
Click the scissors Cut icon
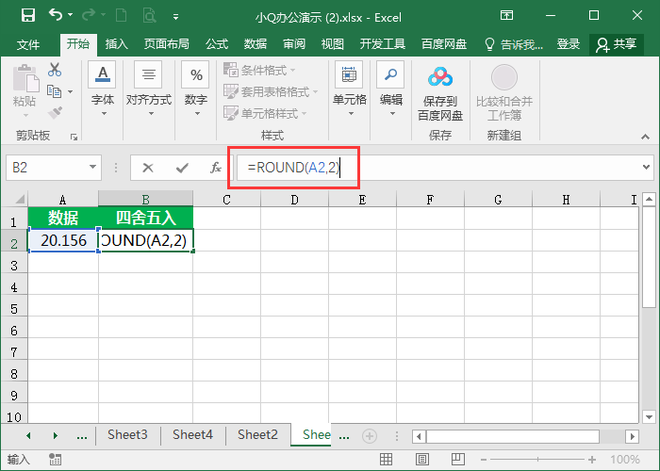(x=55, y=70)
